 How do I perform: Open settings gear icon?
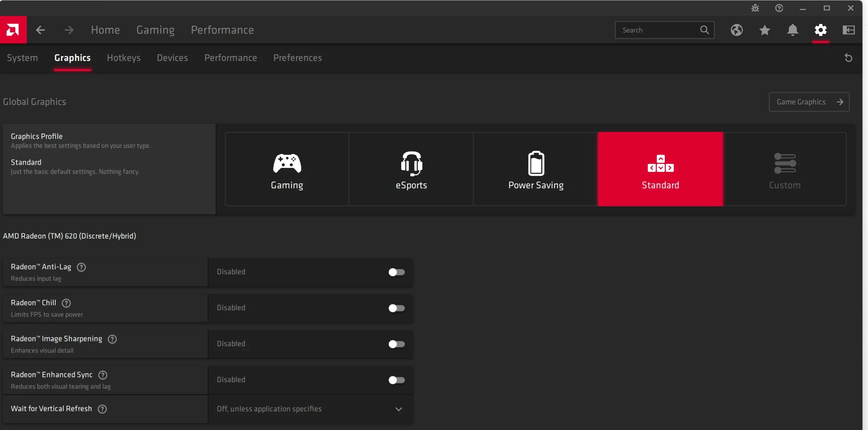[821, 30]
